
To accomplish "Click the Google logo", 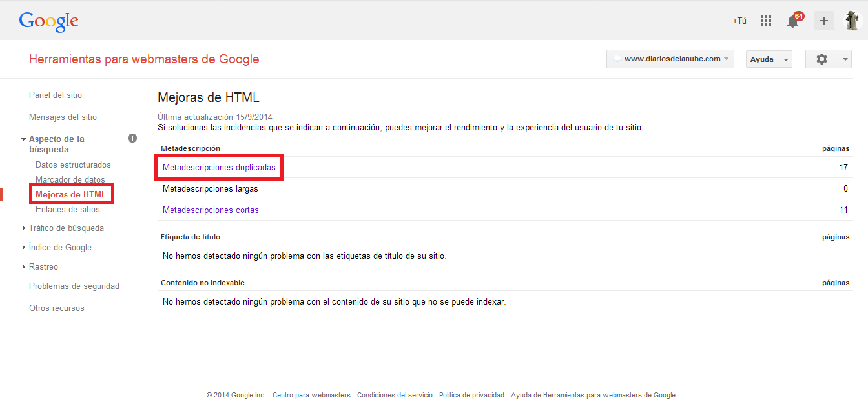I will [x=49, y=21].
